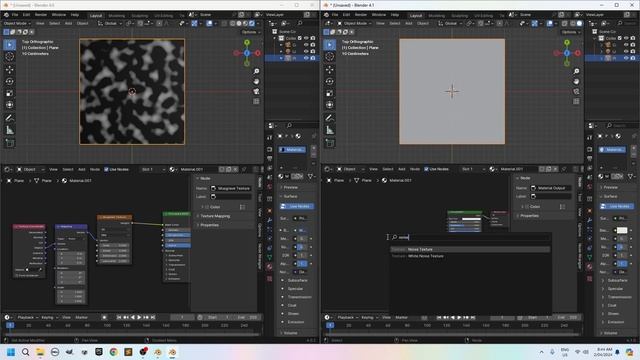
Task: Choose White Noise Texture search result
Action: click(470, 256)
